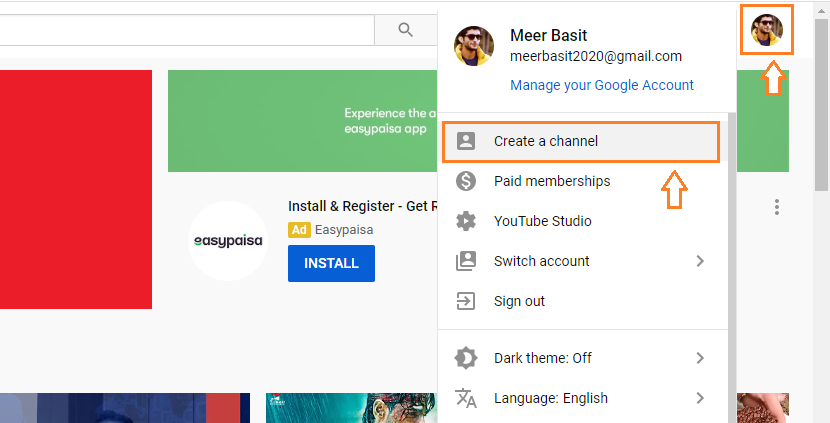The height and width of the screenshot is (423, 830).
Task: Open the dark blue video thumbnail
Action: click(x=125, y=408)
